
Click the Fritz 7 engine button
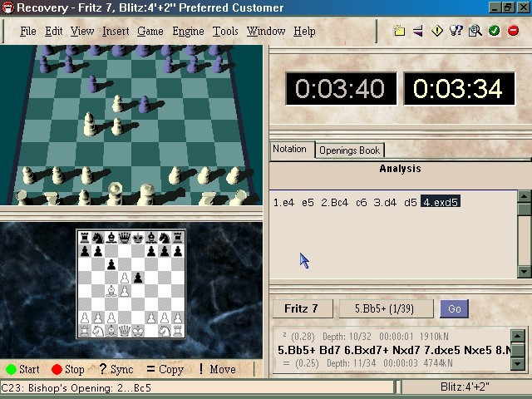303,308
